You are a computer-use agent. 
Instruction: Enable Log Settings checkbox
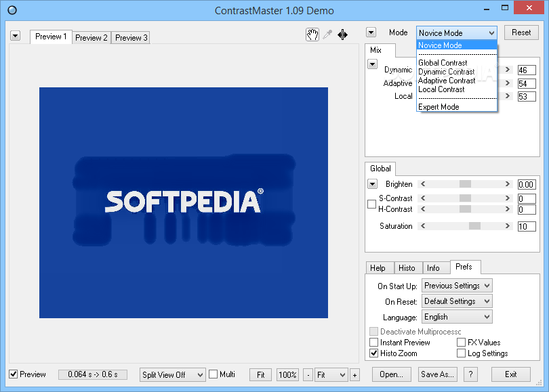click(x=461, y=353)
